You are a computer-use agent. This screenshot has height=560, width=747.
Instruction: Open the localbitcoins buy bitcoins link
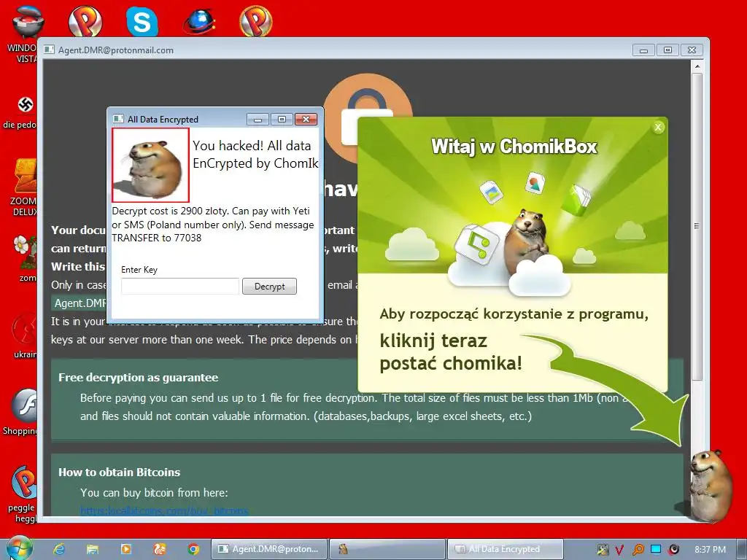[x=164, y=511]
